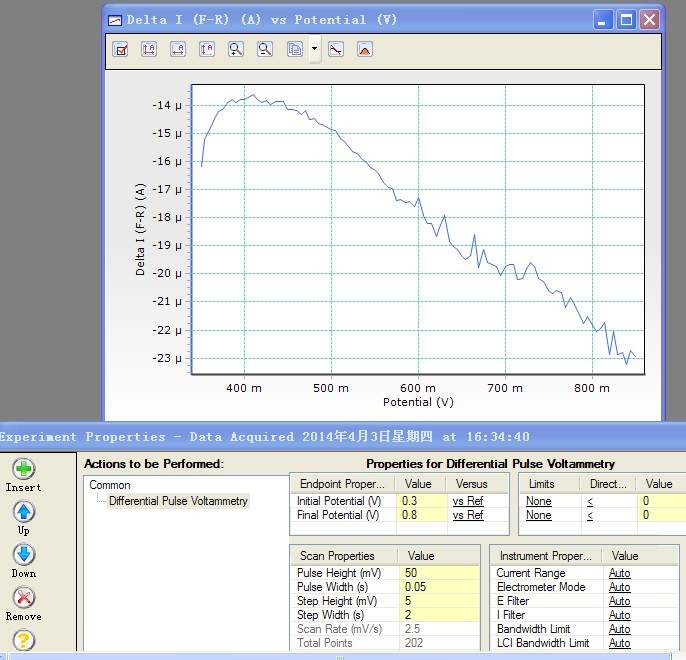
Task: Open 'vs Ref' option for Initial Potential
Action: coord(468,501)
